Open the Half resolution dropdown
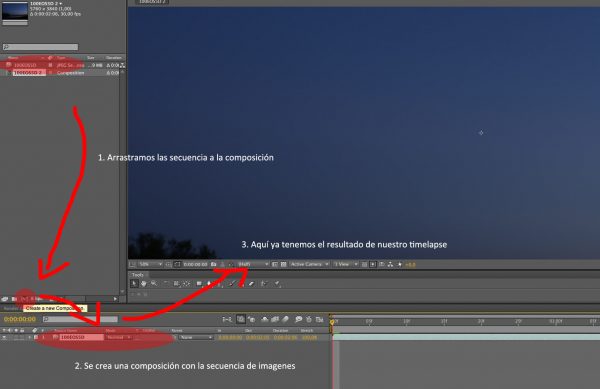This screenshot has height=389, width=600. tap(253, 264)
